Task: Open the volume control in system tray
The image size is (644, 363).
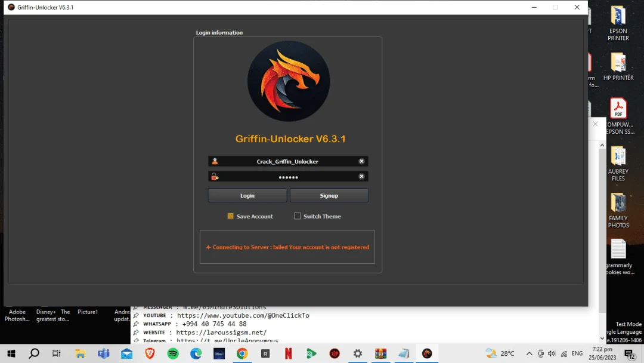Action: [552, 353]
